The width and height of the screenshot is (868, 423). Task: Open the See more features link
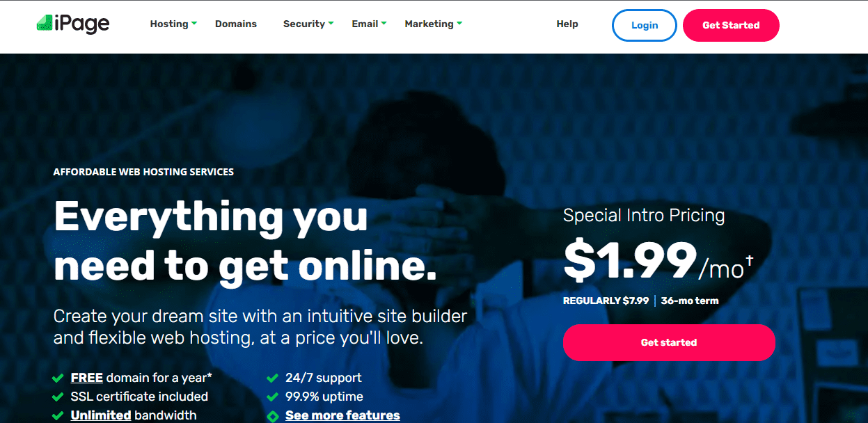342,415
